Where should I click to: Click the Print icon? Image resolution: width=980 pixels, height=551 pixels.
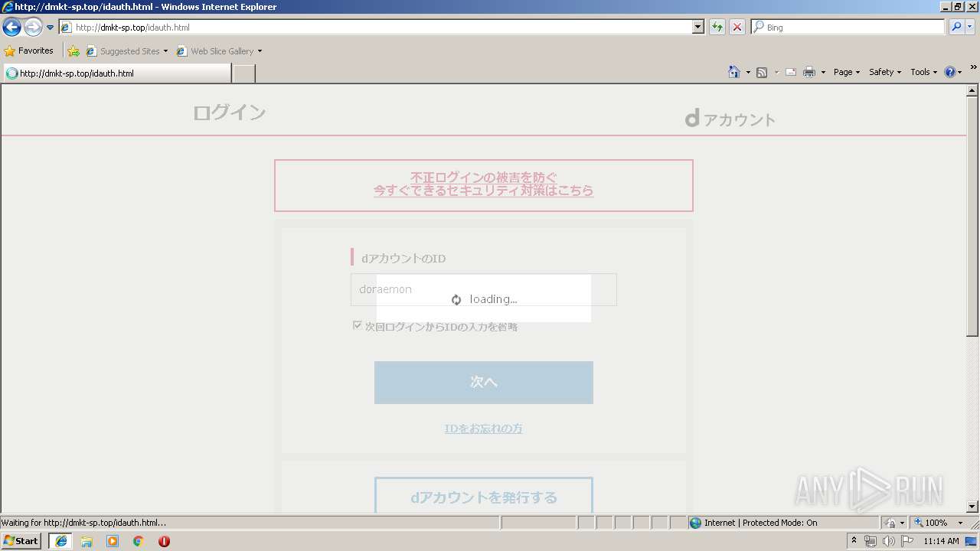click(809, 72)
